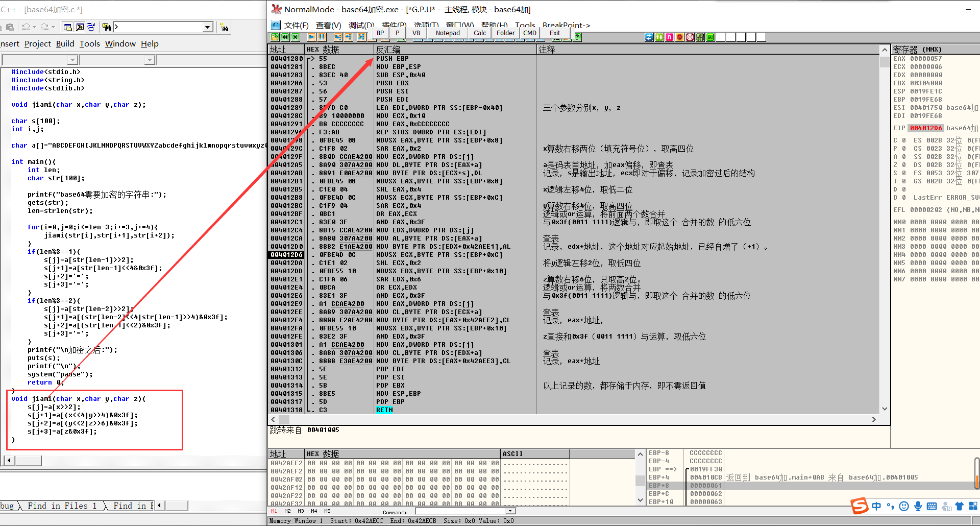Click the binary 010 101 toolbar icon
Screen dimensions: 980x526
pos(700,37)
